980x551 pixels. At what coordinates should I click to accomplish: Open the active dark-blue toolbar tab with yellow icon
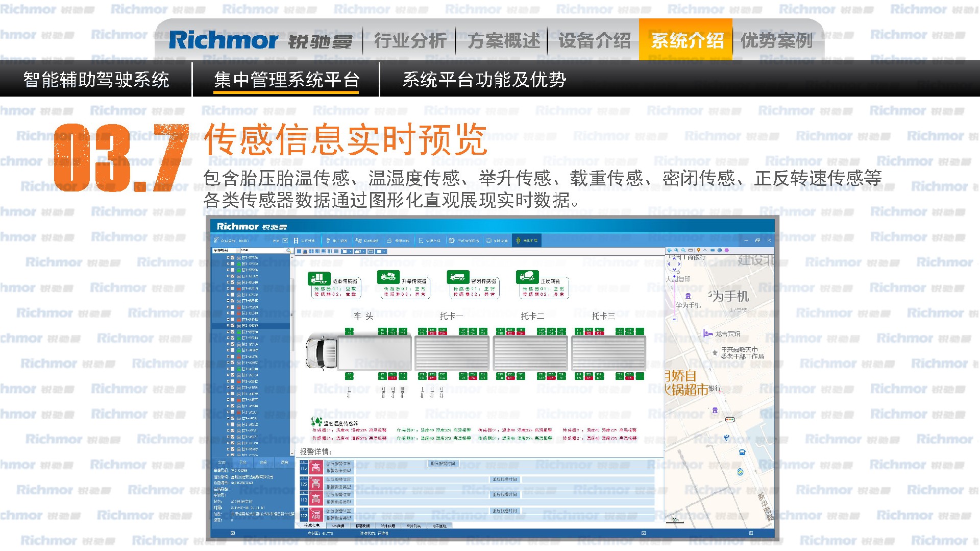click(526, 240)
